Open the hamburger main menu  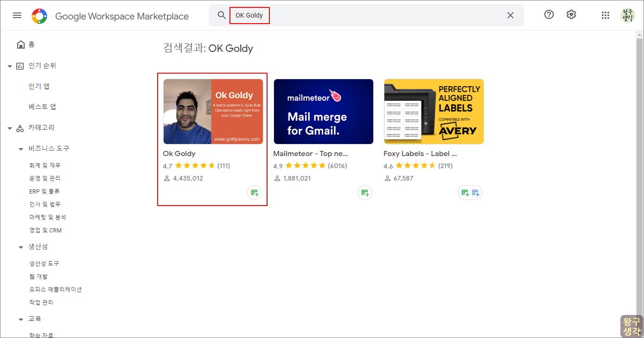click(17, 15)
